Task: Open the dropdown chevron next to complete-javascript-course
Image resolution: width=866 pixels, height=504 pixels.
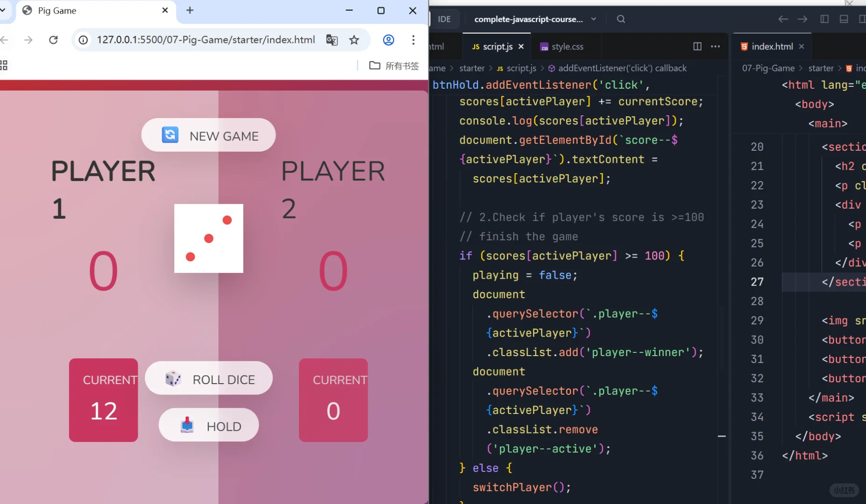Action: (x=593, y=19)
